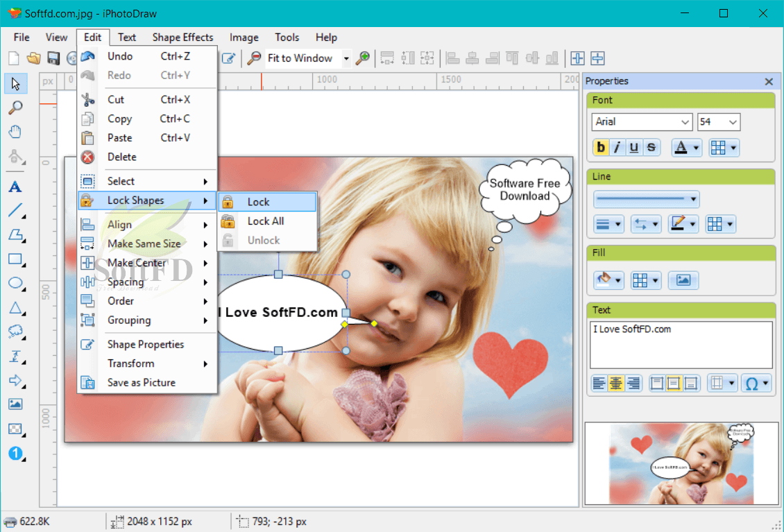Zoom in using the plus magnifier
This screenshot has width=784, height=532.
coord(362,58)
